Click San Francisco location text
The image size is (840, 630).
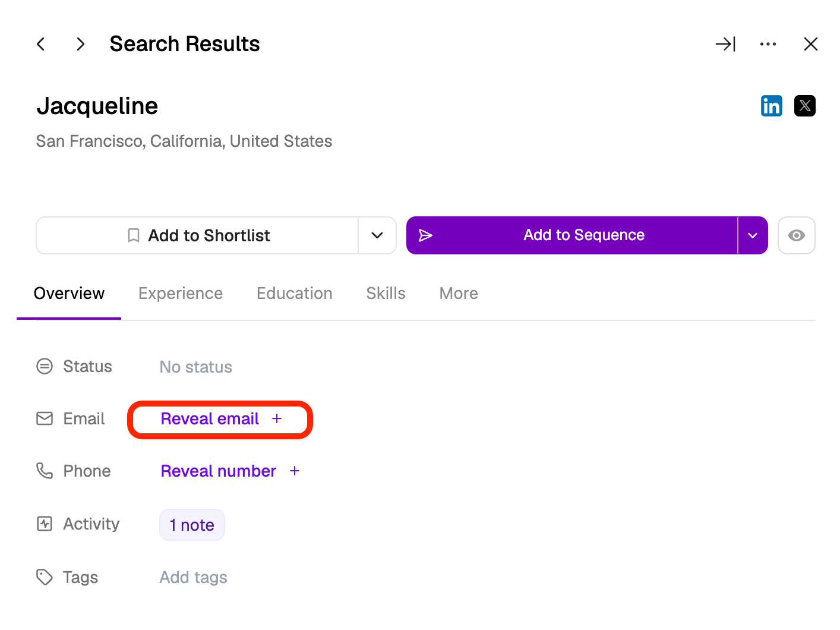coord(184,141)
